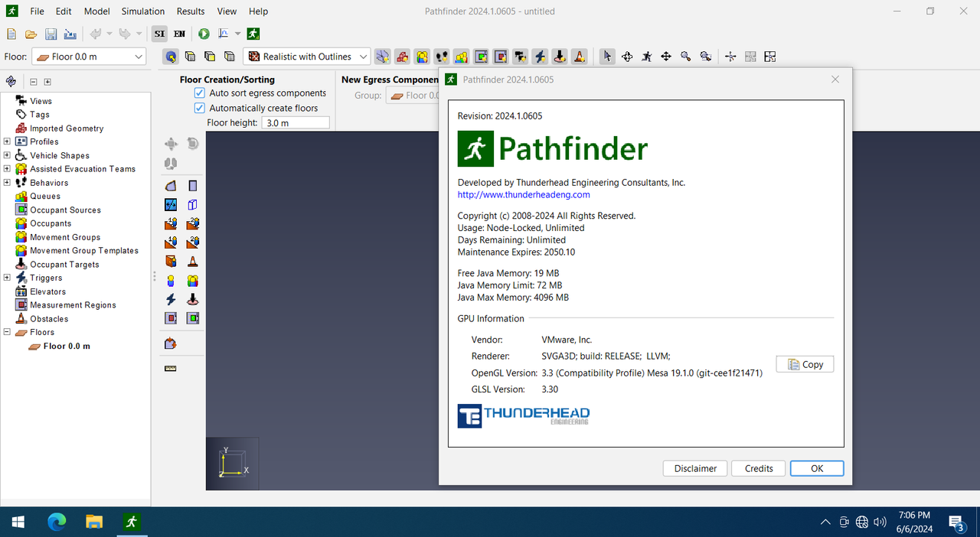The image size is (980, 537).
Task: Open the Model menu
Action: [x=97, y=11]
